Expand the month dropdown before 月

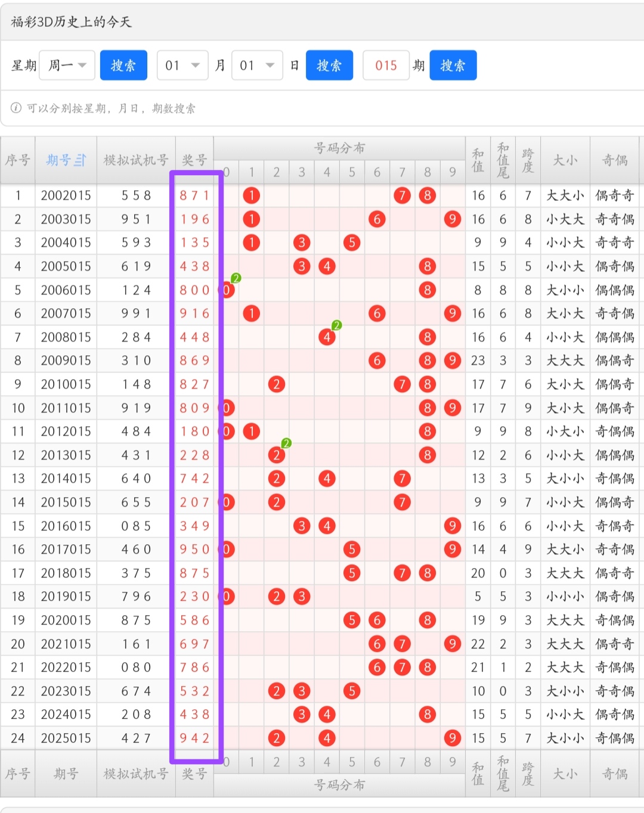coord(182,66)
